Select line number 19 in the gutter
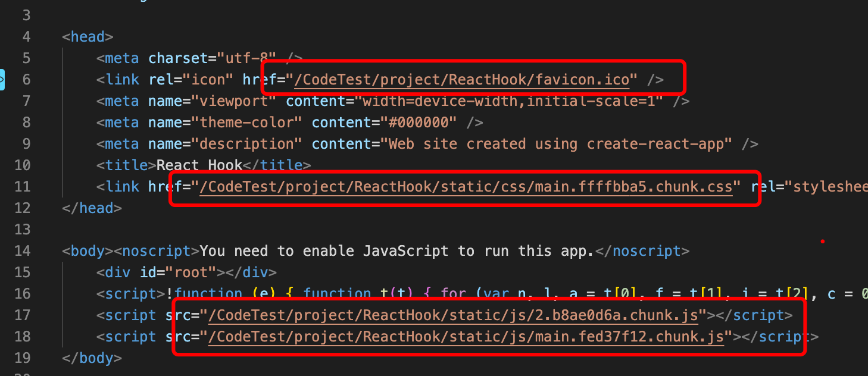The height and width of the screenshot is (376, 868). click(23, 358)
